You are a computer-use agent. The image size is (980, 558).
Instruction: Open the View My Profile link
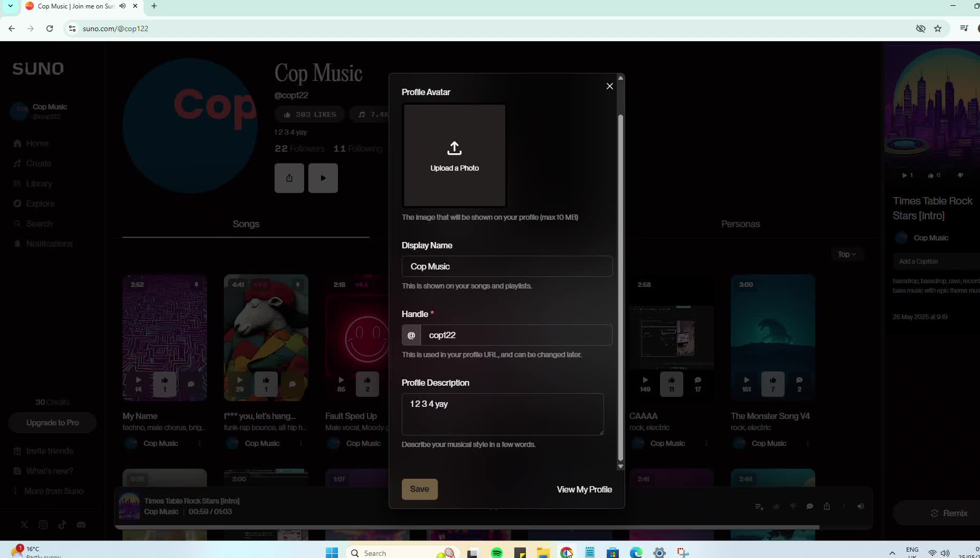click(584, 489)
